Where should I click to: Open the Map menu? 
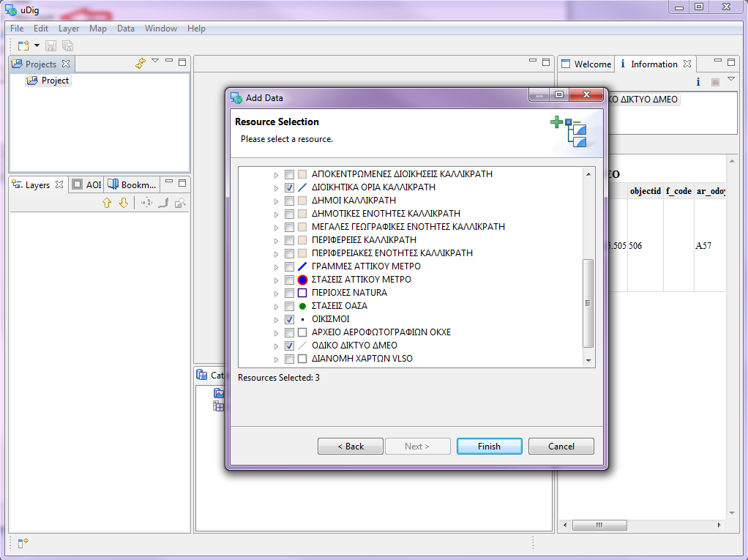(x=98, y=29)
